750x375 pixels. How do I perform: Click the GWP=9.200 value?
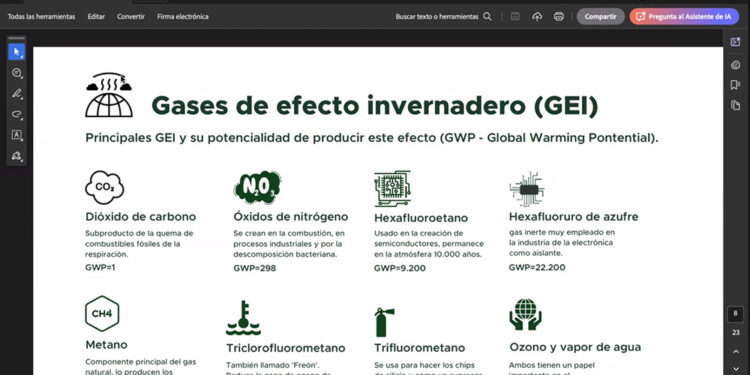(400, 268)
